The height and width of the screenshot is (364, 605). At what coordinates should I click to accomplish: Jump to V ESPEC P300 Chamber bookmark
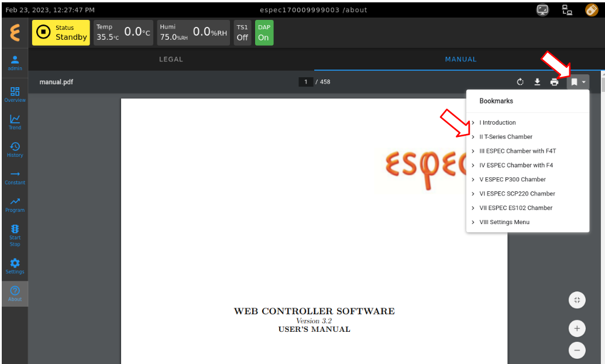(513, 180)
